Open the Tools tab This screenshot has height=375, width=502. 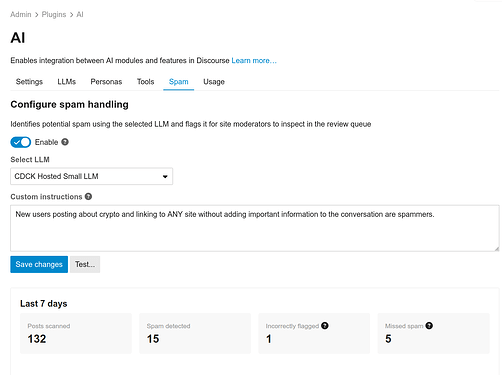[146, 82]
